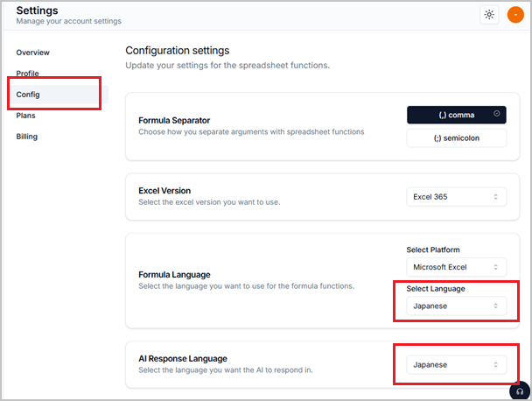Click chevron icon in AI Response Language dropdown

495,365
